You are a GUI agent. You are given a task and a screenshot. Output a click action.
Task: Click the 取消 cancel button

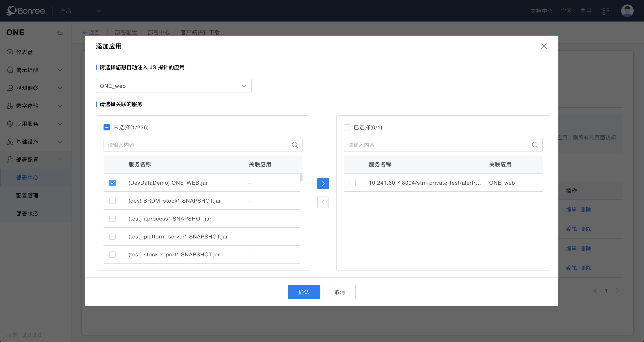point(339,292)
